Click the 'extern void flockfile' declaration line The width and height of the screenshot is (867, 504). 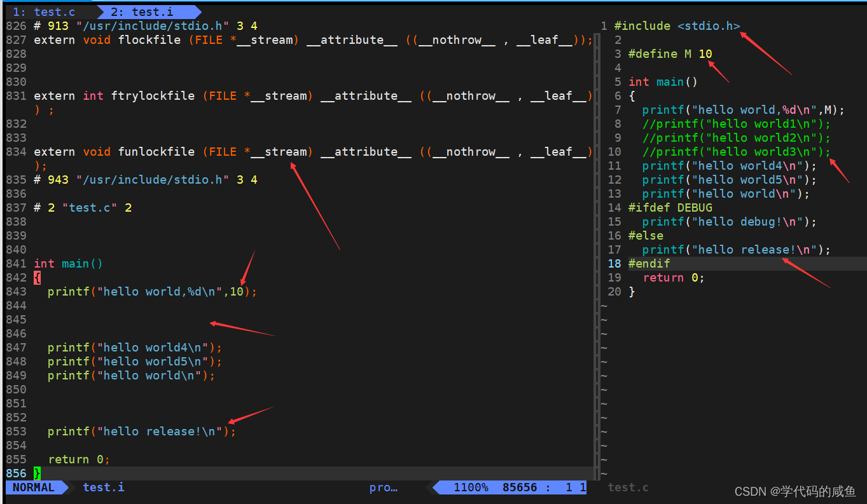(314, 40)
